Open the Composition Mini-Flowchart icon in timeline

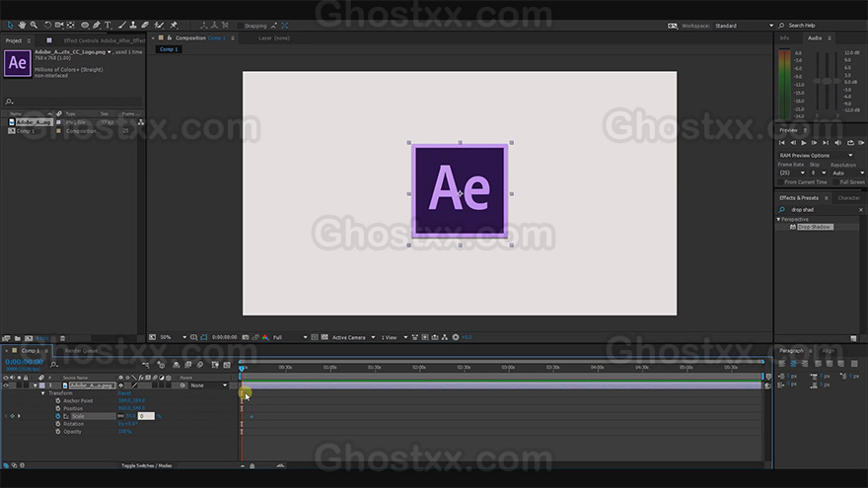point(146,365)
